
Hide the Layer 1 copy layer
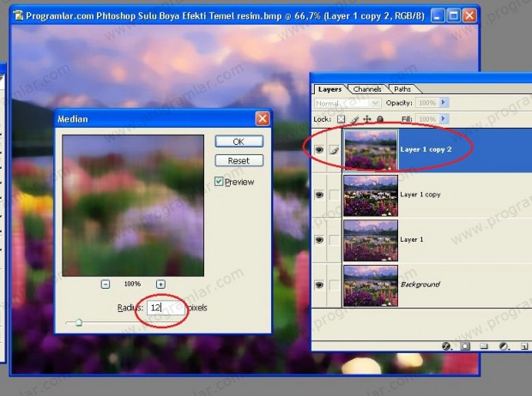tap(319, 195)
